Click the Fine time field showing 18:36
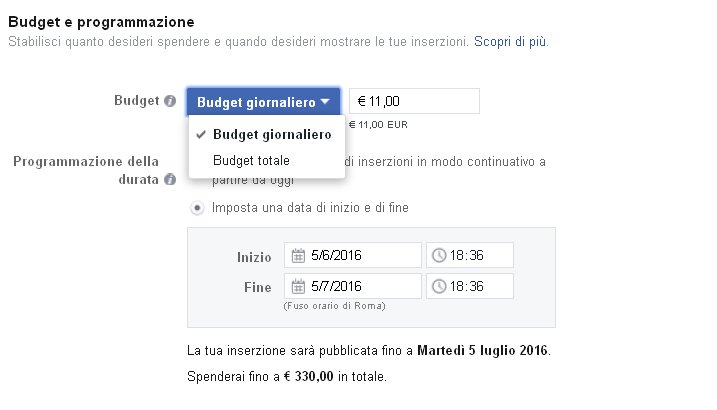This screenshot has height=410, width=717. coord(470,286)
